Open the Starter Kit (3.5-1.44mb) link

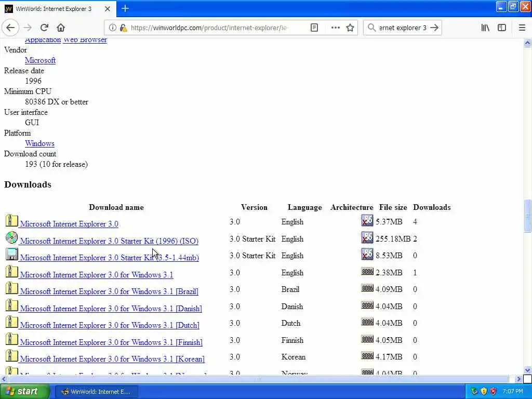click(109, 258)
